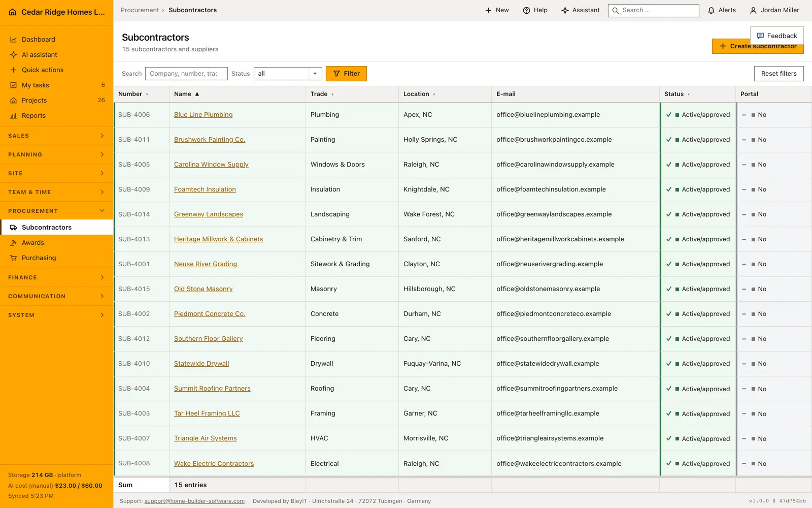812x508 pixels.
Task: Click the Name column ascending sort arrow
Action: (x=197, y=94)
